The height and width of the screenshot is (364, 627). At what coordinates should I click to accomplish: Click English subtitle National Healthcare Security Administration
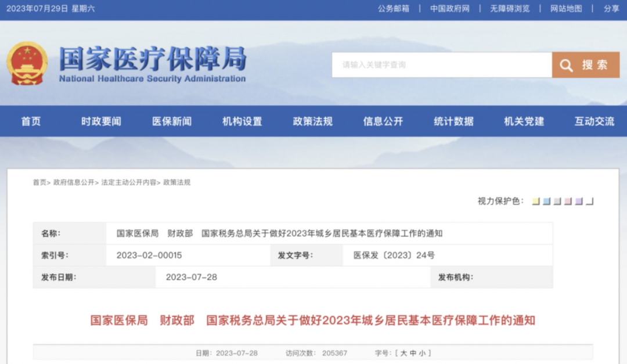tap(152, 79)
